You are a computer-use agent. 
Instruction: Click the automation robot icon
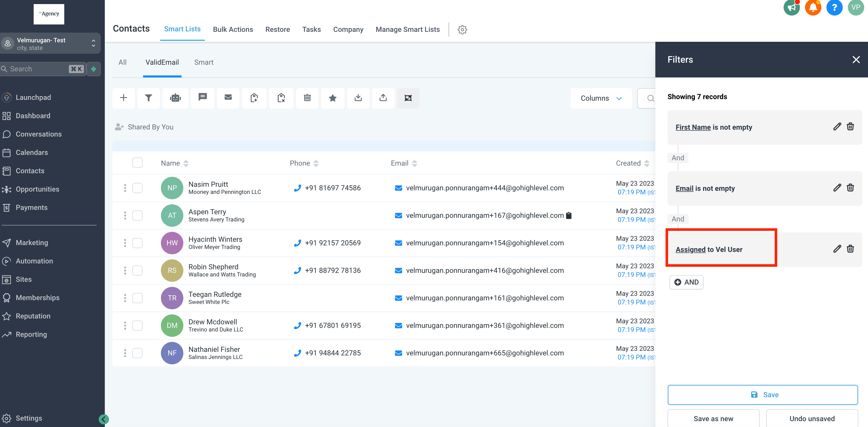[175, 98]
